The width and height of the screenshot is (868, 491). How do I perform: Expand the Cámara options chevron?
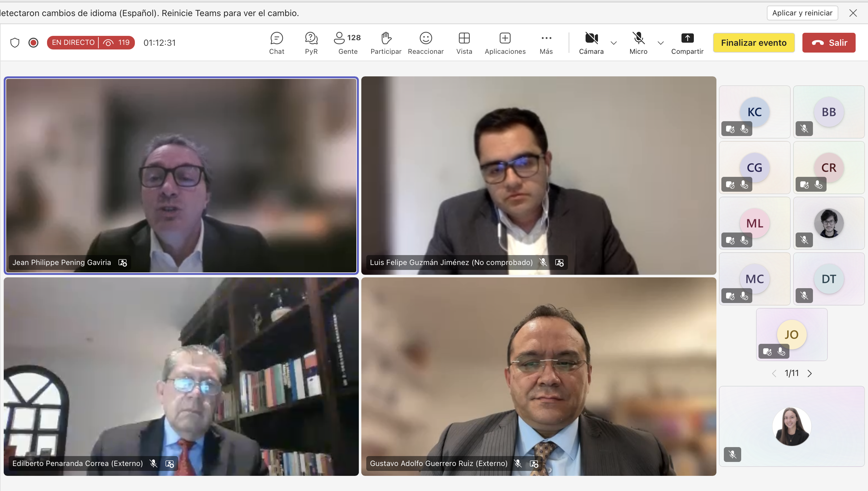click(x=614, y=43)
